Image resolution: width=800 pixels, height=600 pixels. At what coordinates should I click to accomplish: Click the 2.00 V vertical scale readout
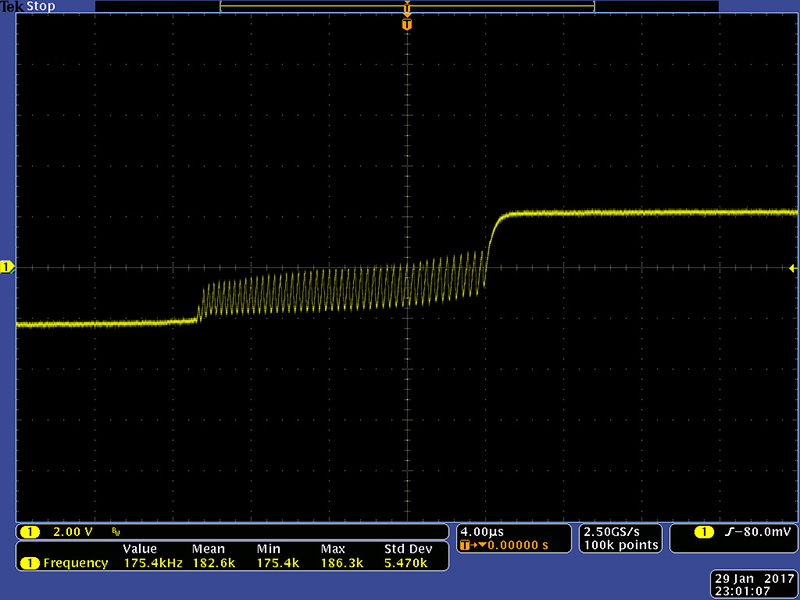[x=73, y=531]
